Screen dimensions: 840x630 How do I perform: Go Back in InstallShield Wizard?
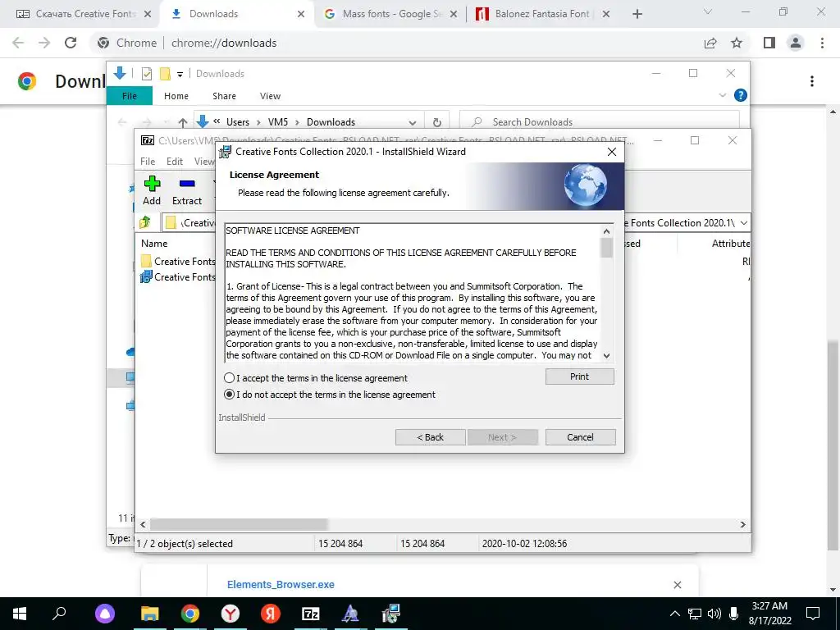430,437
